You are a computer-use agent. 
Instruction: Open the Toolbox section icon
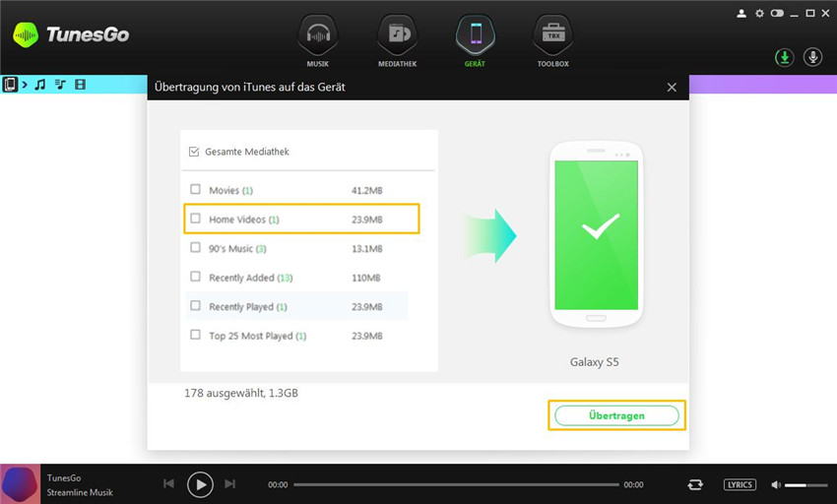pyautogui.click(x=553, y=35)
